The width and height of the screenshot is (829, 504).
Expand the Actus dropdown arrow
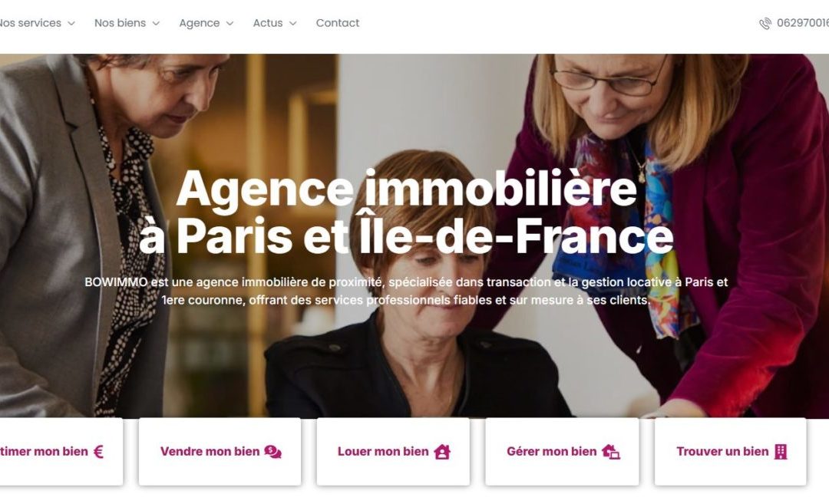[292, 23]
